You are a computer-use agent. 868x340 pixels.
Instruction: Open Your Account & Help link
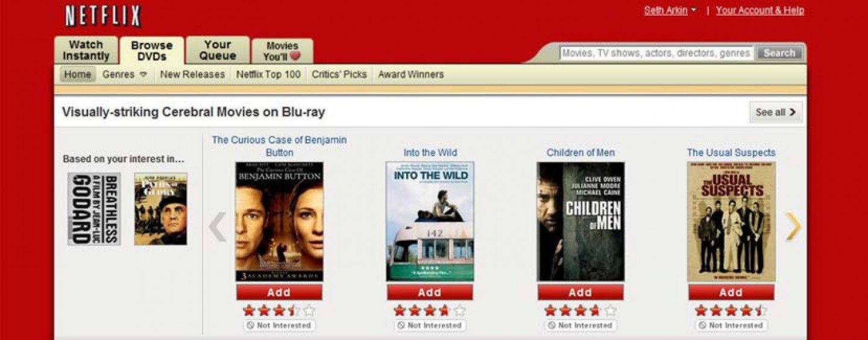point(759,10)
